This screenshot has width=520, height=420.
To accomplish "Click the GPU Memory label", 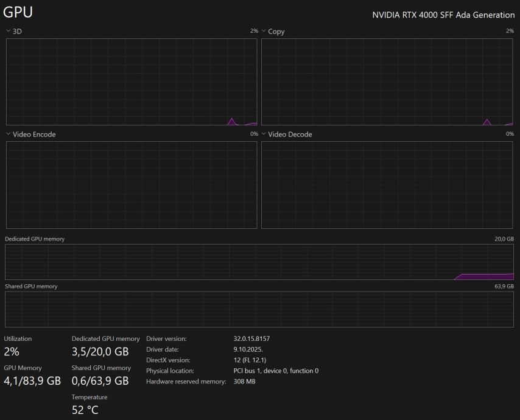I will 23,368.
